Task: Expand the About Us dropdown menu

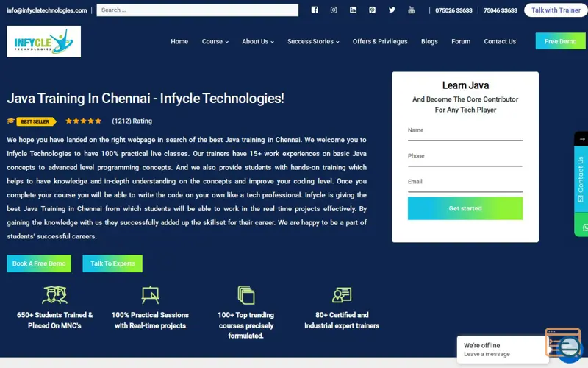Action: [x=258, y=42]
